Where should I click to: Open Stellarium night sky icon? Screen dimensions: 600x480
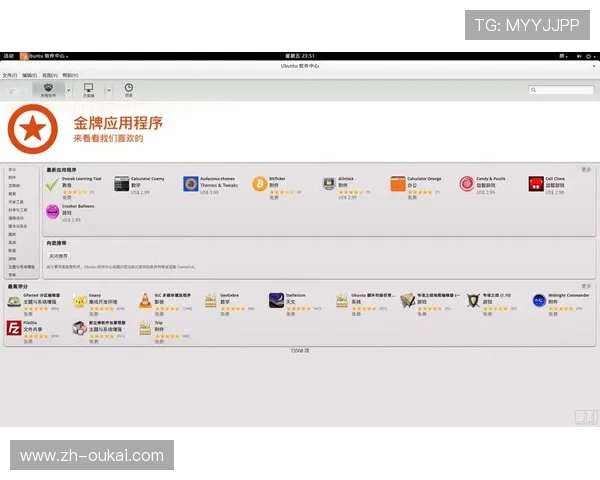[276, 300]
